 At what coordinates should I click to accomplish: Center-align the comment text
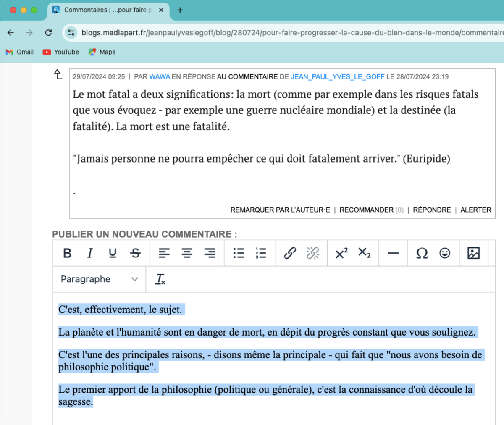pos(187,253)
